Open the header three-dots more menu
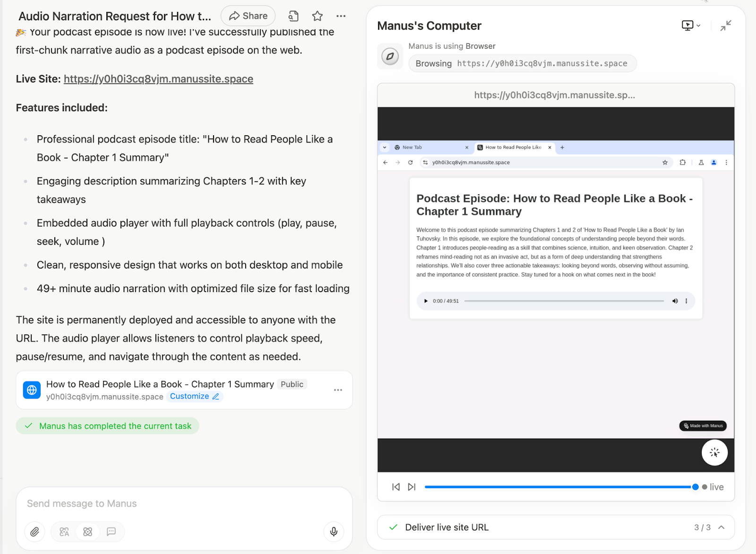This screenshot has height=554, width=756. coord(341,16)
